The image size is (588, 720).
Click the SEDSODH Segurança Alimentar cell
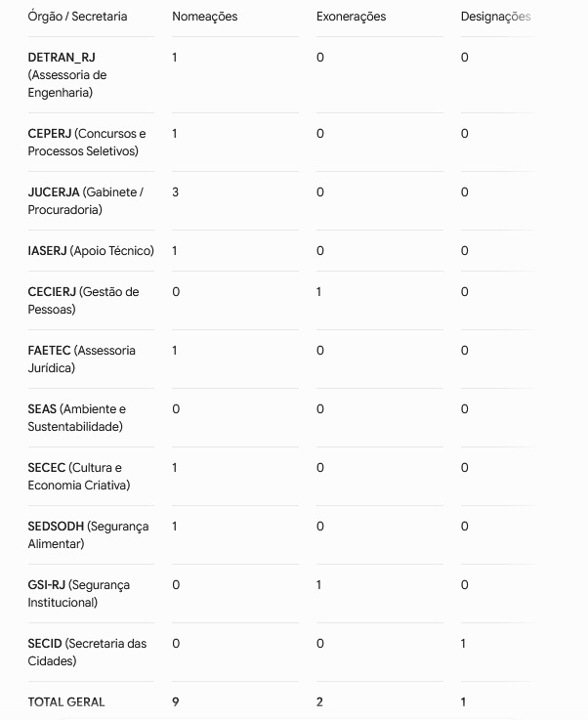point(88,535)
